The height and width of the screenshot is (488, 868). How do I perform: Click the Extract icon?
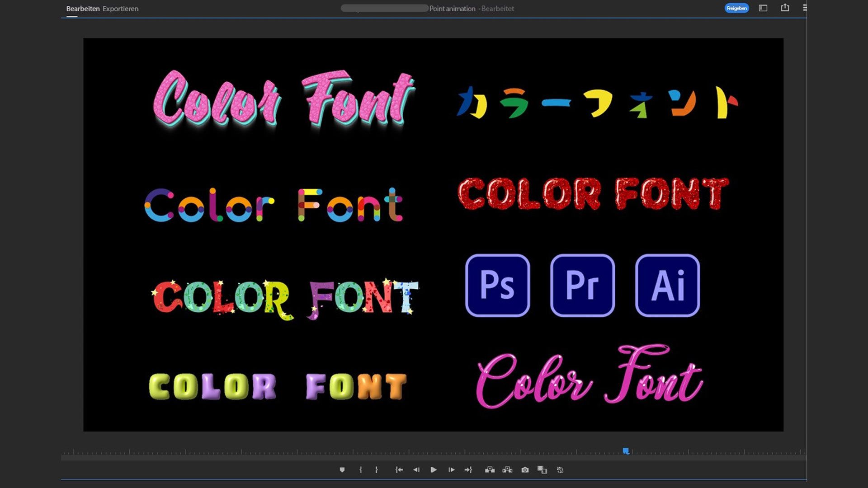pos(507,470)
